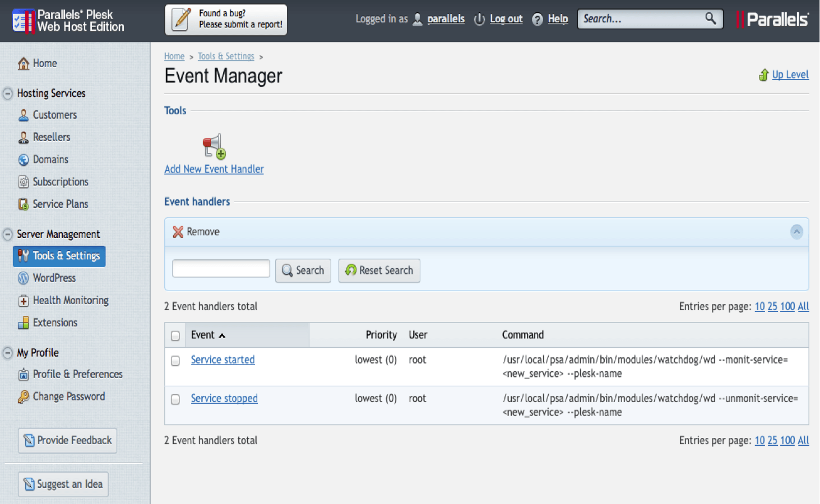This screenshot has width=820, height=504.
Task: Click the Subscriptions icon
Action: click(x=24, y=182)
